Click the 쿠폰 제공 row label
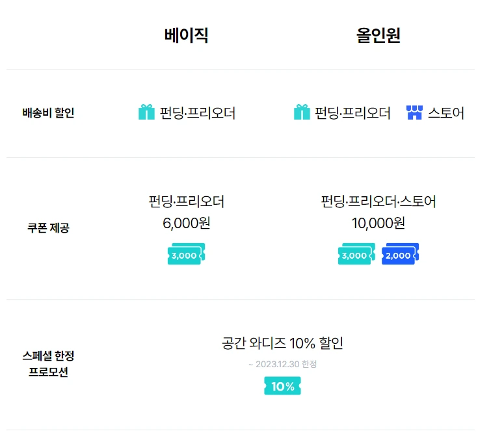Screen dimensions: 504x440 48,228
